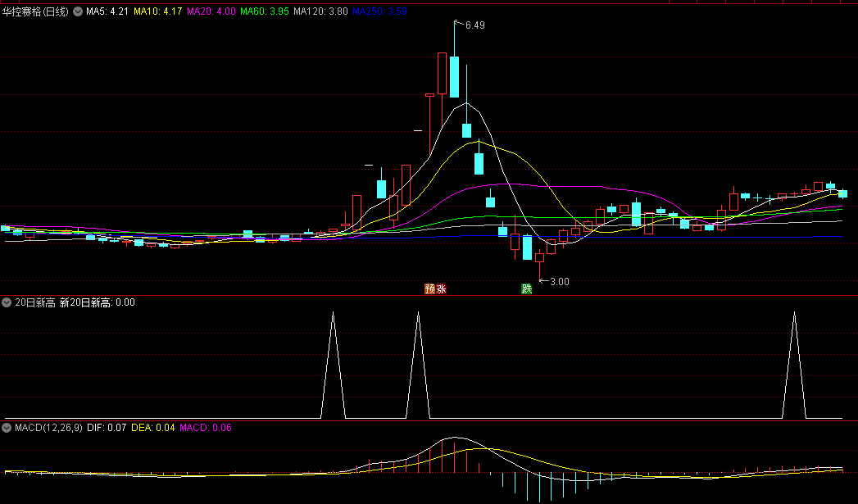The image size is (858, 504).
Task: Click the MACD: 0.06 value
Action: [x=206, y=428]
